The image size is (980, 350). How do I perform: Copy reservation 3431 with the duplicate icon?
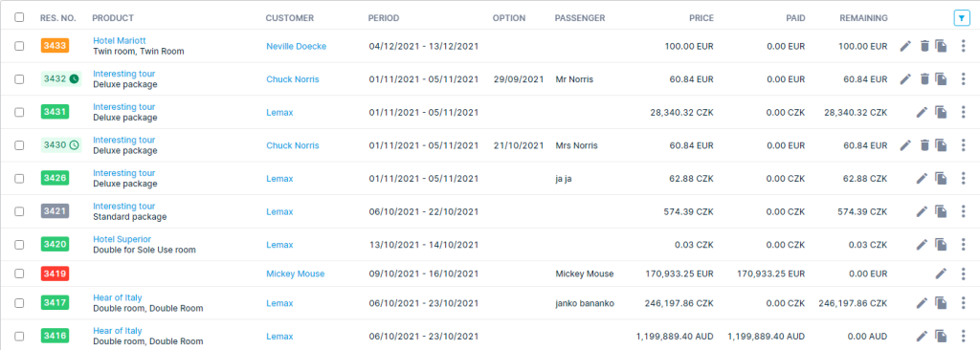[942, 112]
